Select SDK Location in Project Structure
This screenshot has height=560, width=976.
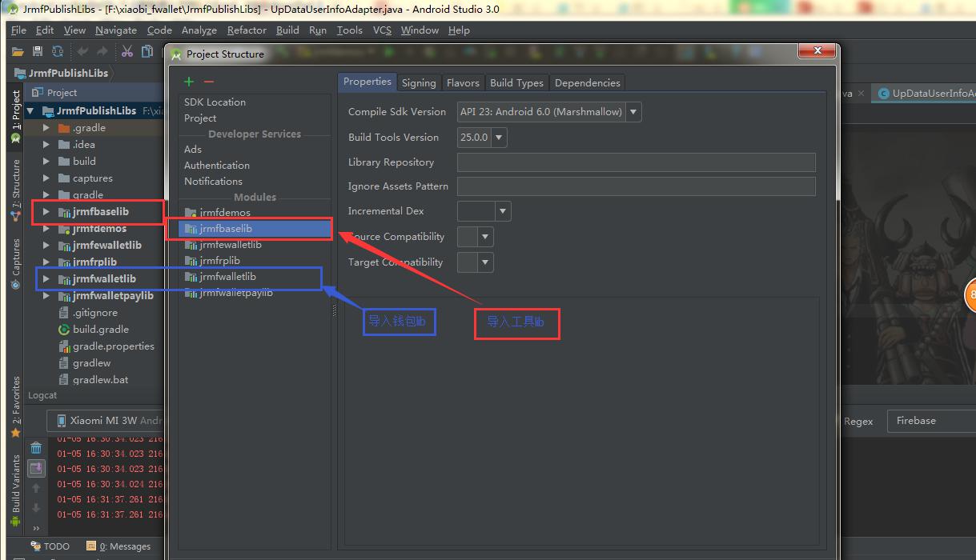(215, 102)
